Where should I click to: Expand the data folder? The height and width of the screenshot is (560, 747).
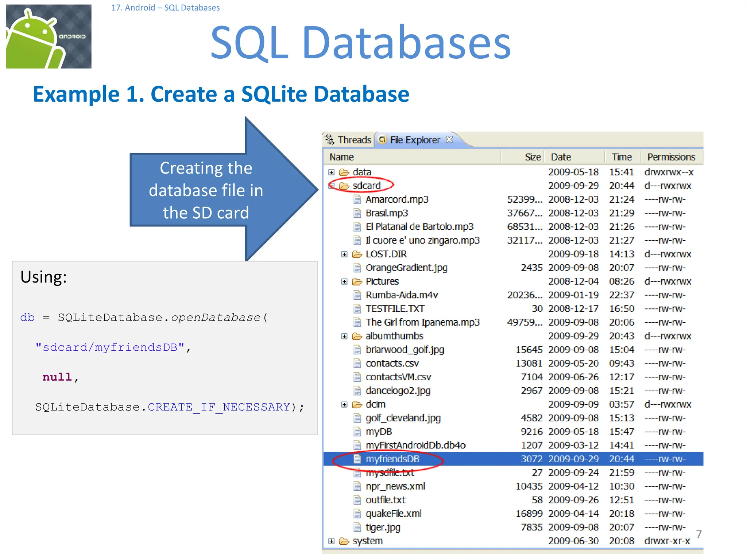coord(331,172)
